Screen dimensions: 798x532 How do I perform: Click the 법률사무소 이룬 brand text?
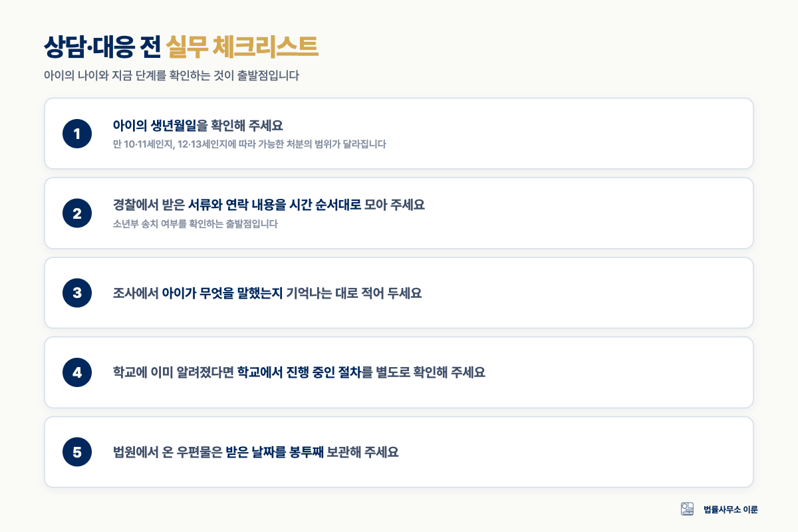pos(731,509)
